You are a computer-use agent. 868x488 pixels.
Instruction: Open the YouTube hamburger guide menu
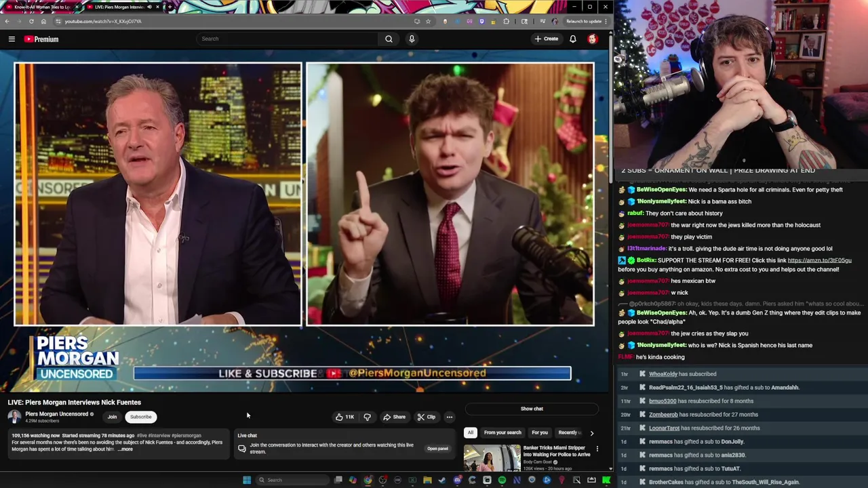(x=12, y=39)
